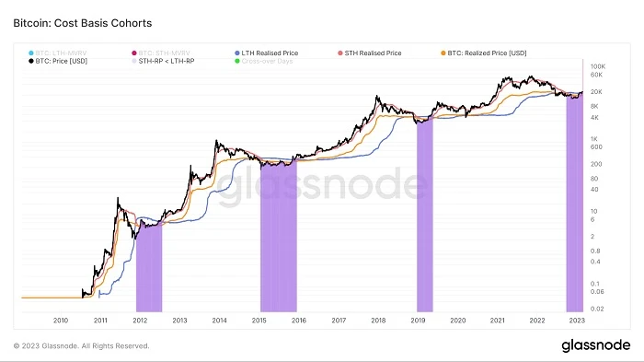Enable the greyed Cross-over Days legend item
Viewport: 644px width, 362px height.
pos(263,61)
